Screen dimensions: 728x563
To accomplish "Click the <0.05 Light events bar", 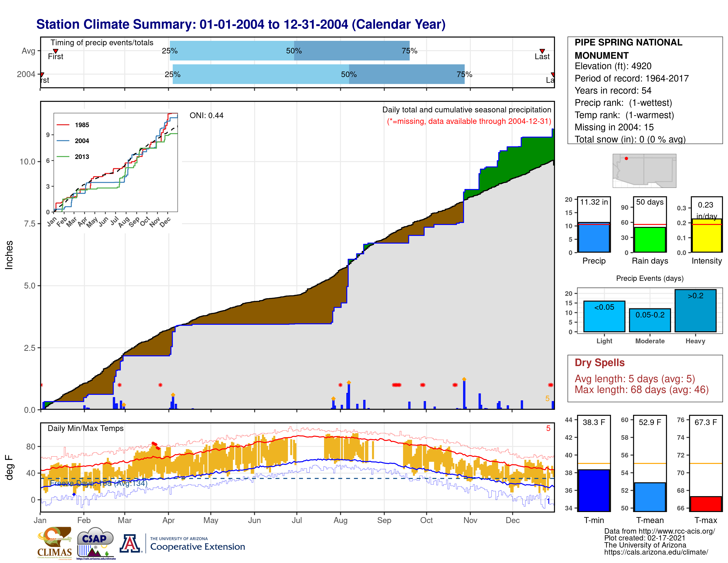I will click(x=604, y=316).
